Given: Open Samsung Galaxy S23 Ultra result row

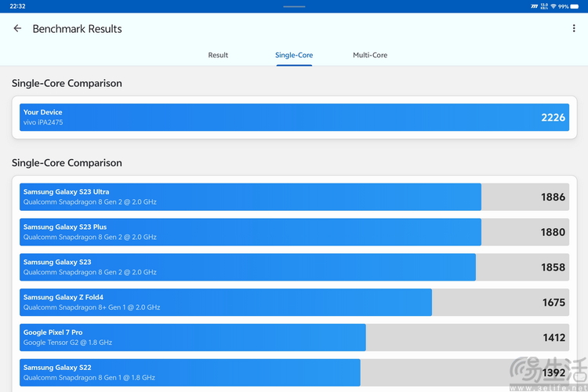Looking at the screenshot, I should tap(294, 197).
